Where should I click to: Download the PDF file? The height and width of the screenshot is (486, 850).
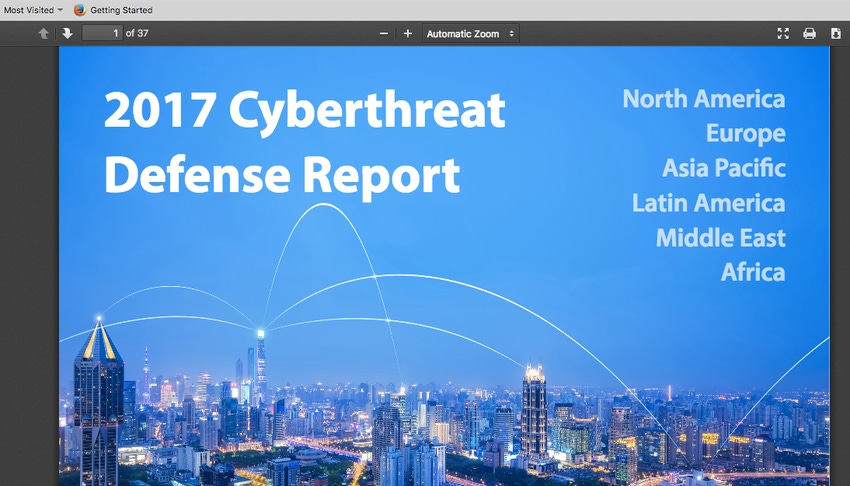[x=835, y=34]
